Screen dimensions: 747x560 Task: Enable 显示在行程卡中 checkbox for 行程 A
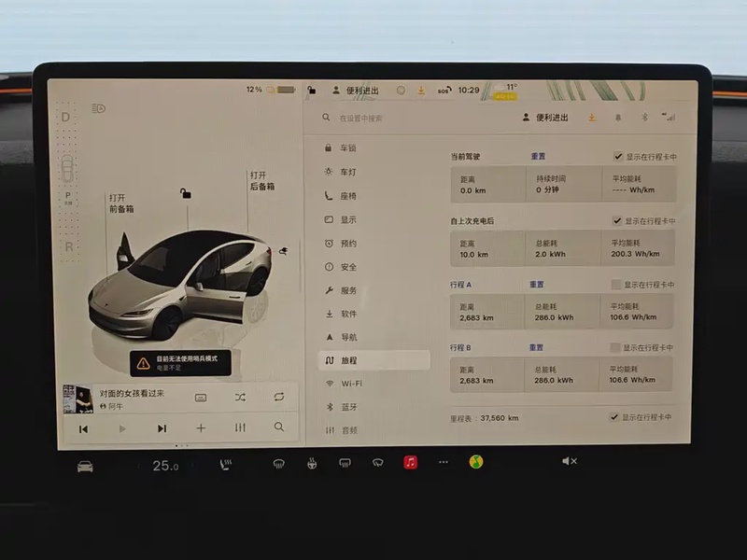click(616, 285)
